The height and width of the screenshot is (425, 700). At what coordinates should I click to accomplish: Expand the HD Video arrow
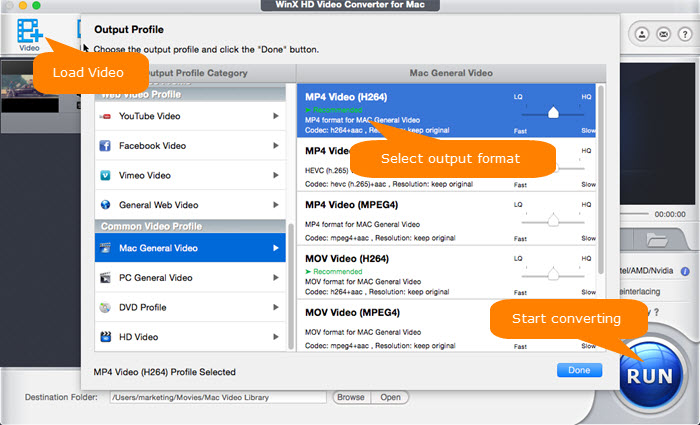(276, 337)
